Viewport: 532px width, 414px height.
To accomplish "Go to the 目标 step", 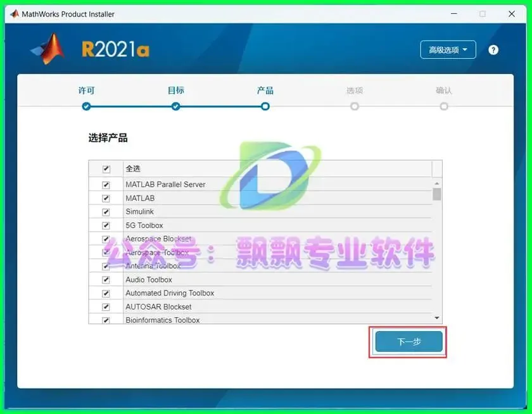I will (176, 106).
